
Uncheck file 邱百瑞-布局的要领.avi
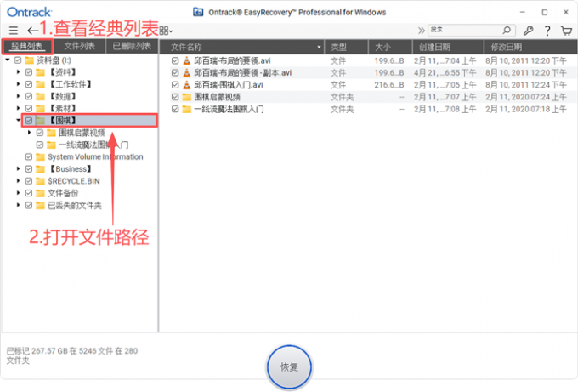click(x=175, y=61)
